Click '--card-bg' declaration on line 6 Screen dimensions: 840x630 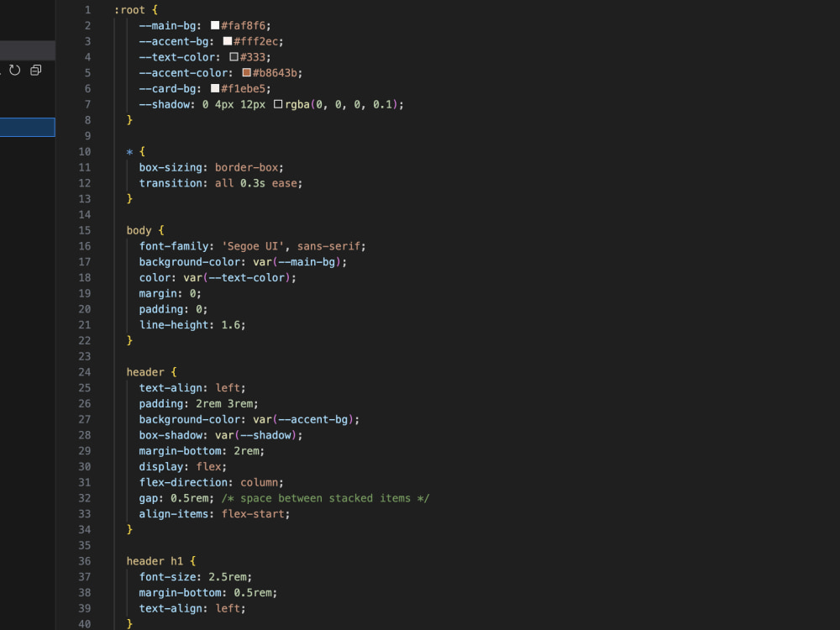[x=170, y=88]
